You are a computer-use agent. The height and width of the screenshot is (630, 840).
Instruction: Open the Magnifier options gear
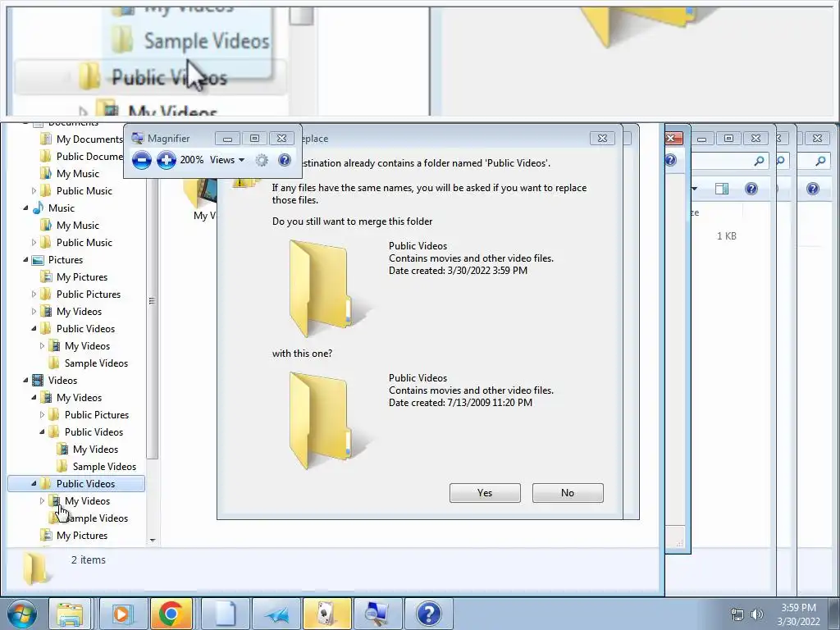(x=262, y=160)
